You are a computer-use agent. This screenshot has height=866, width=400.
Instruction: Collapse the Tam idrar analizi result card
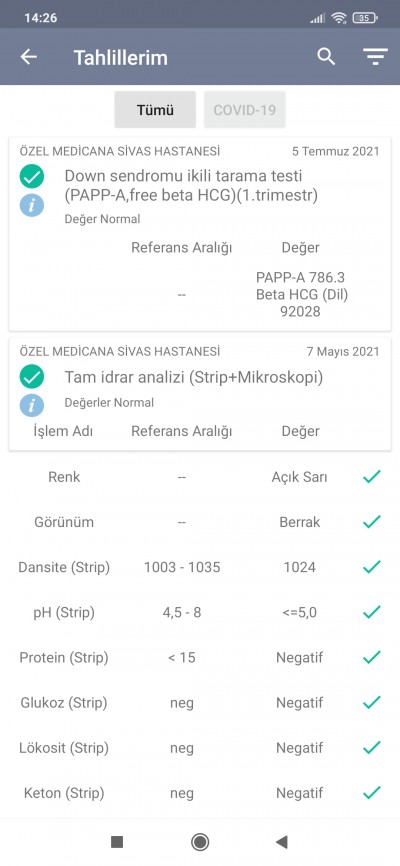[200, 394]
